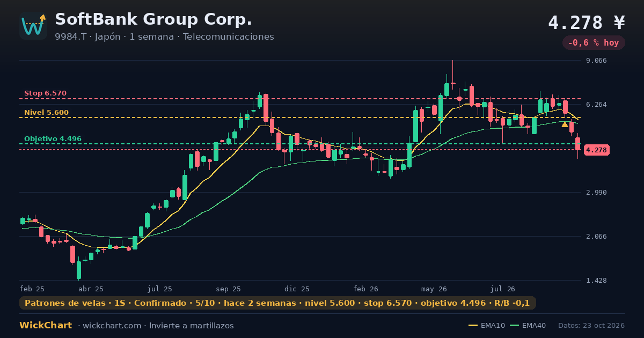The height and width of the screenshot is (338, 644).
Task: Click the 'Nivel 5.600' line label
Action: pyautogui.click(x=46, y=113)
